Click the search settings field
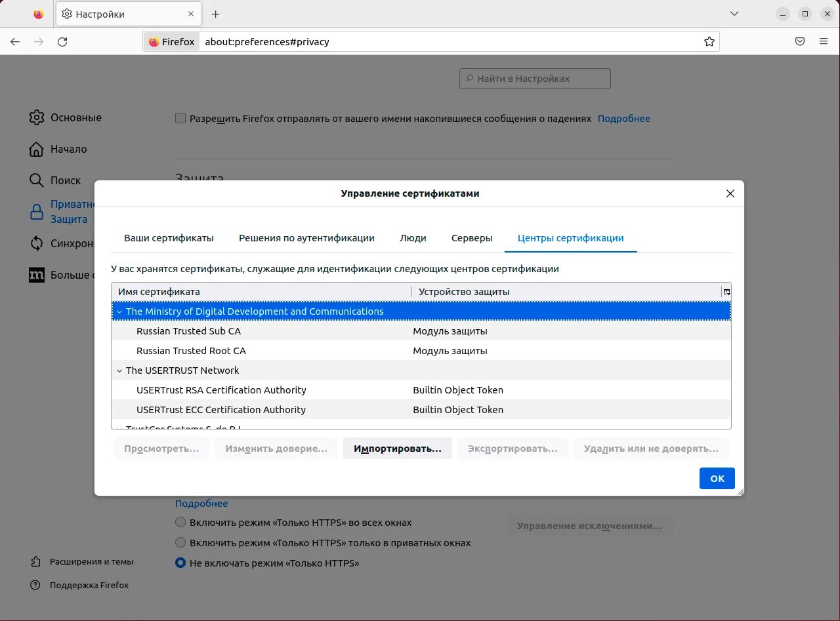The width and height of the screenshot is (840, 621). click(535, 79)
